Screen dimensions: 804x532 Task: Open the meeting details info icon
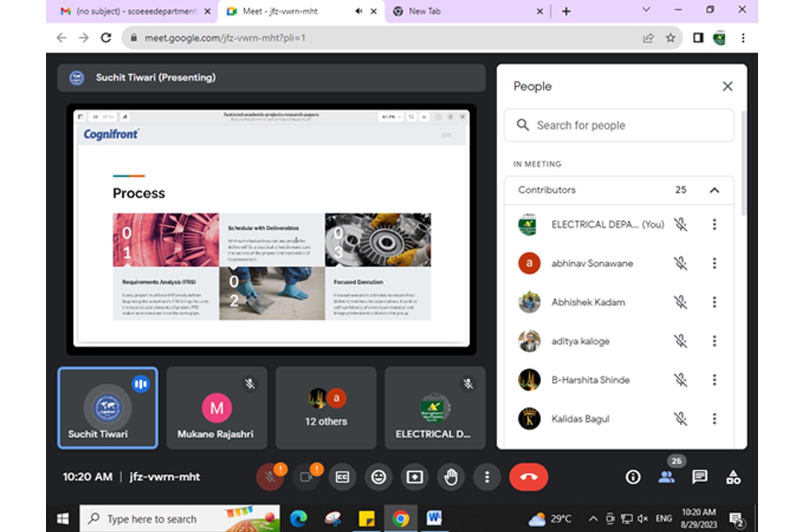[x=633, y=477]
